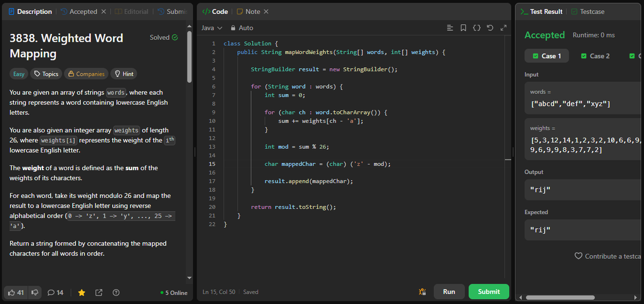Click the StringBuilder result declaration line
644x304 pixels.
[324, 69]
